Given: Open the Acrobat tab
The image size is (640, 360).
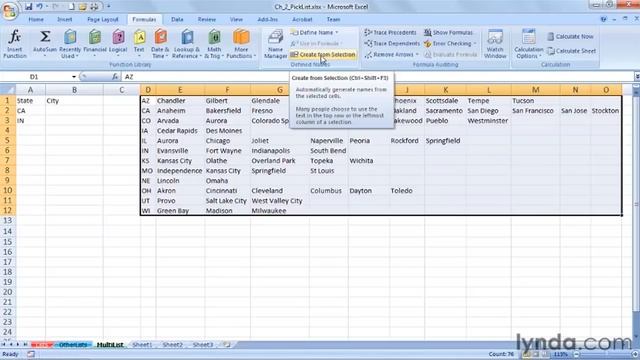Looking at the screenshot, I should [x=302, y=19].
